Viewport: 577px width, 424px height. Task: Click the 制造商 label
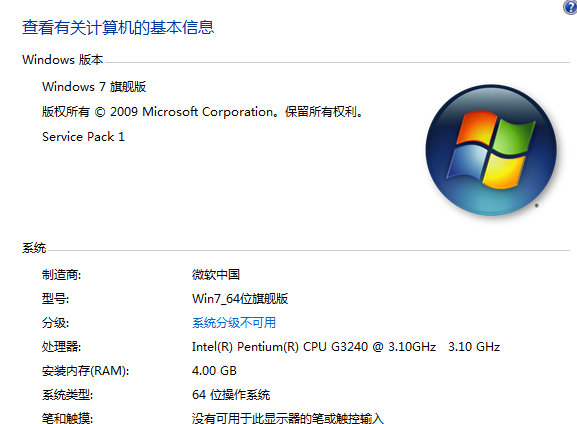(x=61, y=275)
